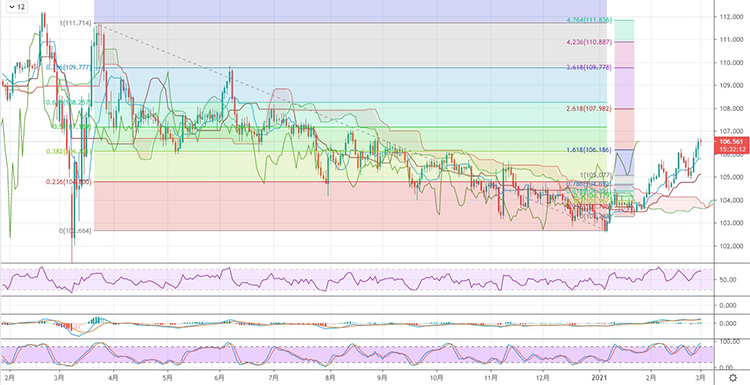
Task: Open chart settings gear icon
Action: pyautogui.click(x=733, y=377)
